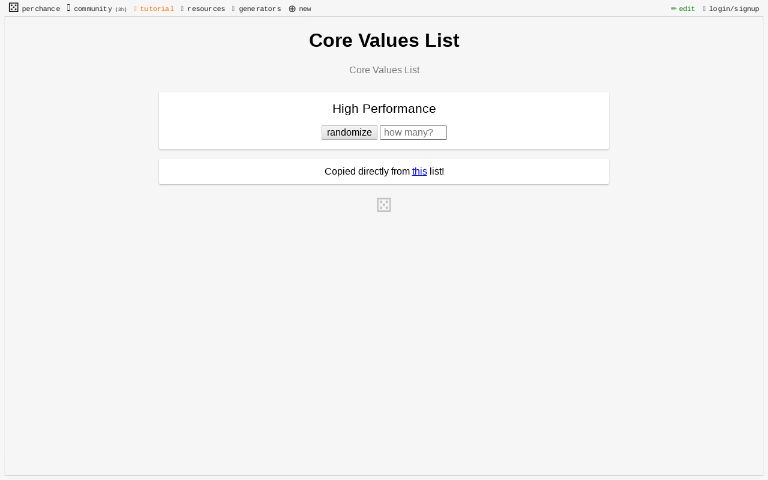Click the High Performance result text
768x480 pixels.
384,109
